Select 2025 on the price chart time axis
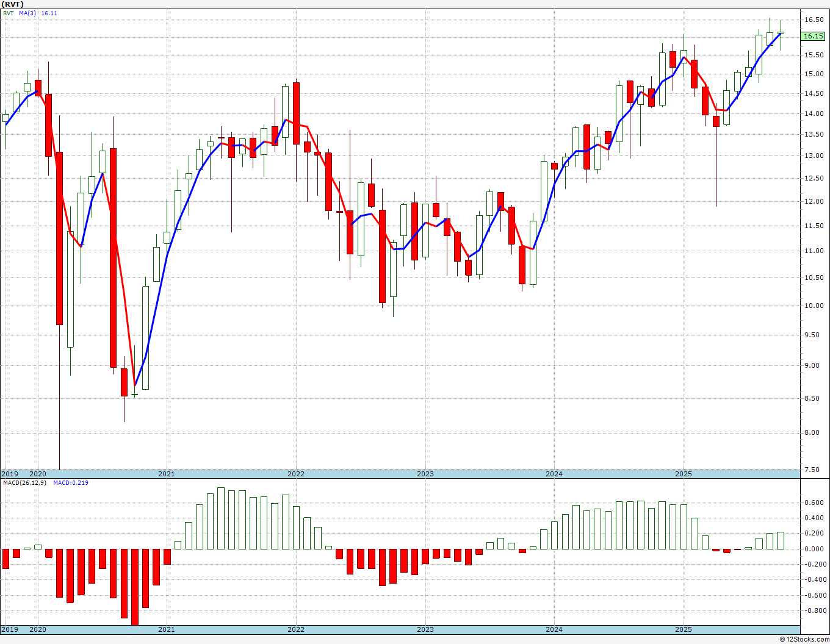The height and width of the screenshot is (644, 830). 684,474
